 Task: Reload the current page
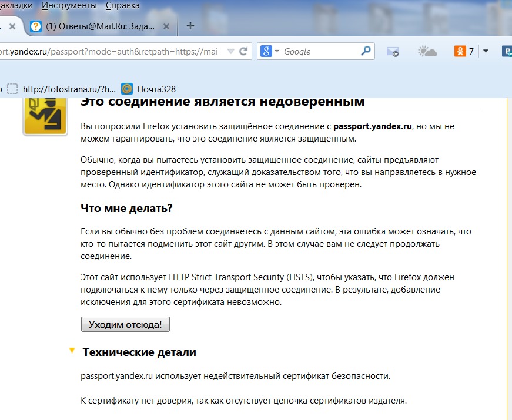click(x=243, y=51)
